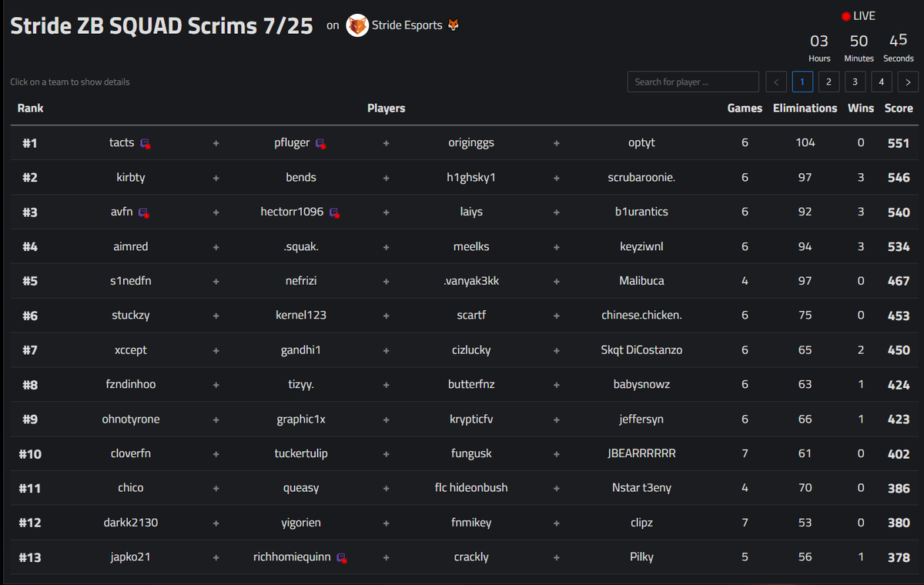Click the Stride ZB SQUAD Scrims title
This screenshot has width=924, height=585.
coord(161,25)
